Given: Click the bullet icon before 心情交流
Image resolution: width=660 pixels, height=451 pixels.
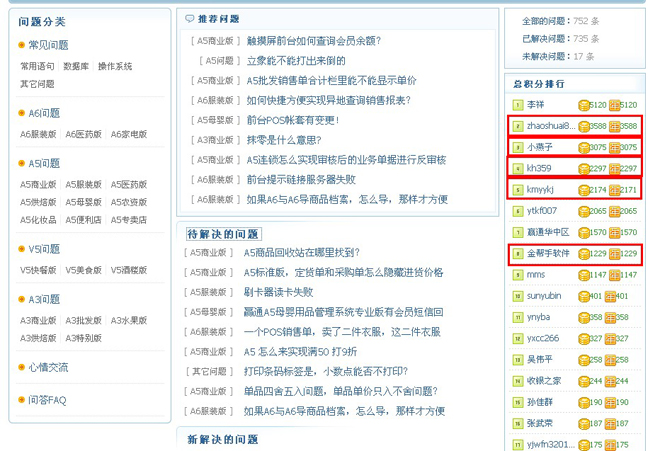Looking at the screenshot, I should [x=21, y=367].
